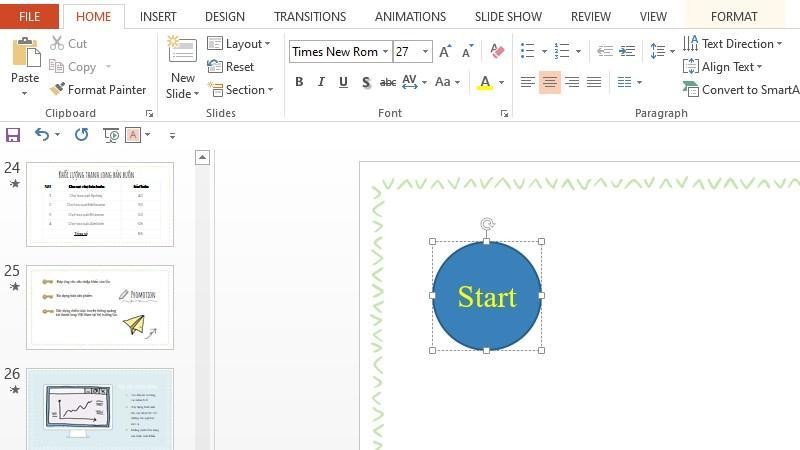
Task: Switch to the REVIEW tab
Action: [590, 16]
